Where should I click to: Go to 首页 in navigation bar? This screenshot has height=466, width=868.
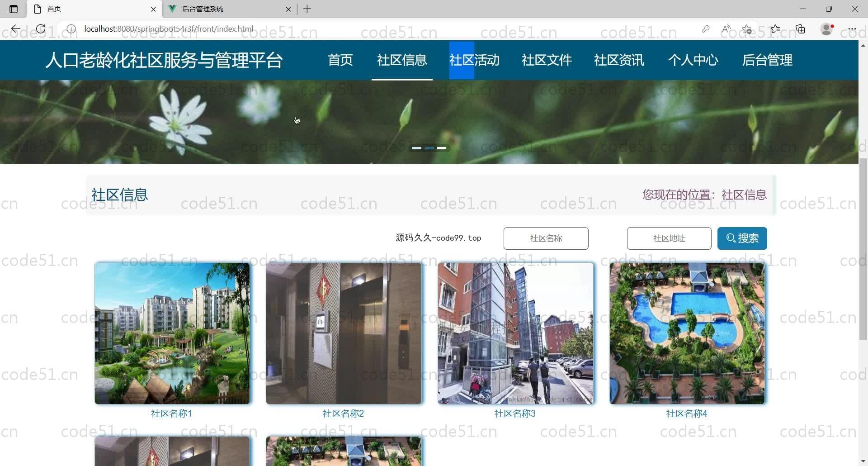click(340, 60)
